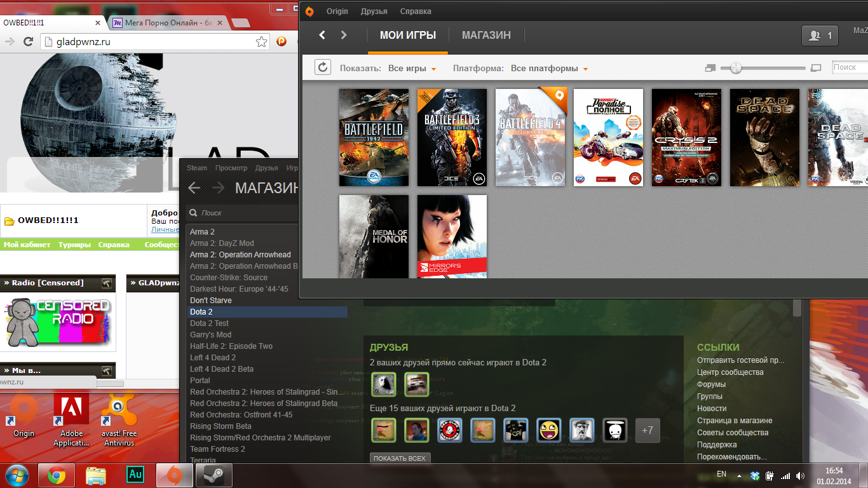The height and width of the screenshot is (488, 868).
Task: Select Dota 2 in Steam library
Action: pos(268,312)
